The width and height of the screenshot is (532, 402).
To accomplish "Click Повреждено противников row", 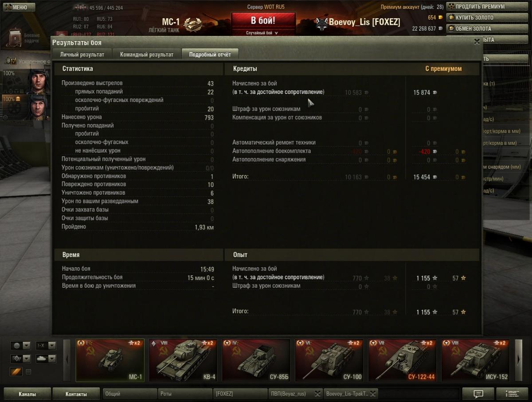I will click(137, 184).
